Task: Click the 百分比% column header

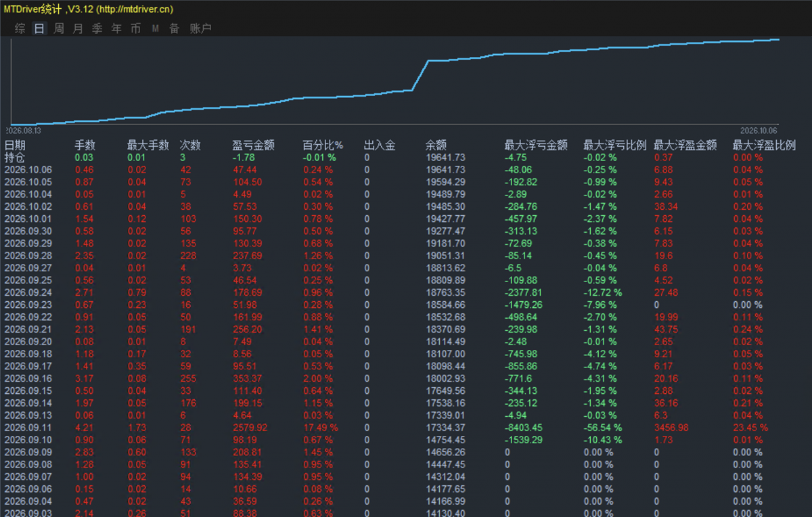Action: 323,145
